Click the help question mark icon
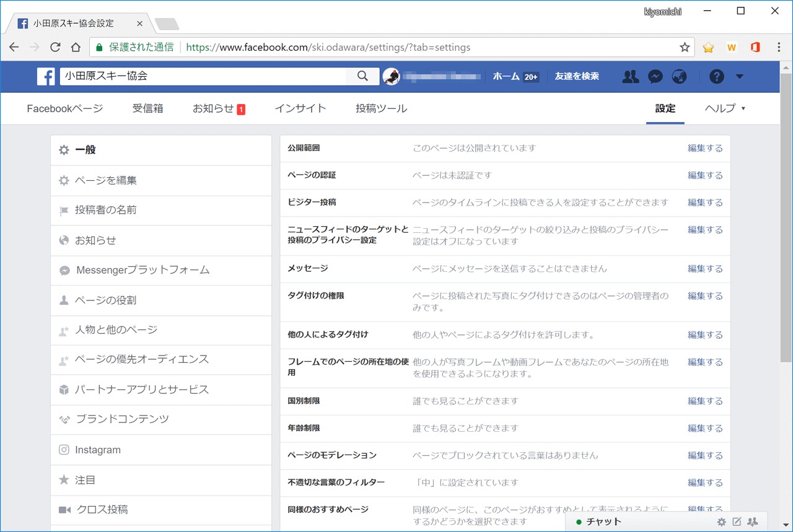This screenshot has width=793, height=532. (717, 76)
